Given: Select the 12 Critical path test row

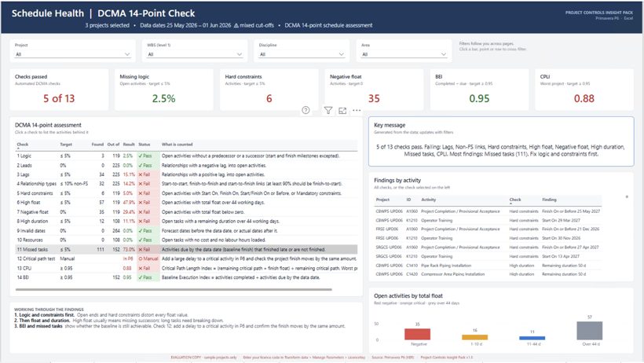Looking at the screenshot, I should point(186,258).
